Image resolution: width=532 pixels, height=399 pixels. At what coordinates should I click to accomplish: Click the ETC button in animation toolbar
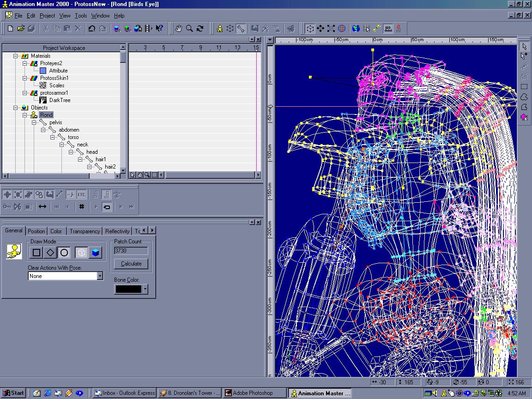(x=82, y=195)
